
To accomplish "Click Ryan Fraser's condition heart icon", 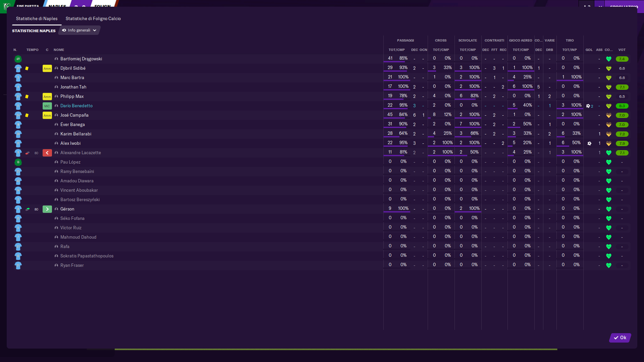I will click(609, 265).
